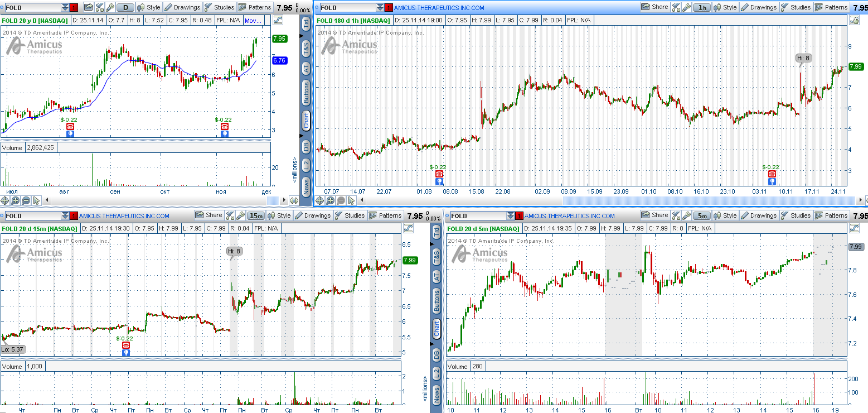Expand symbol dropdown in 15m chart
868x413 pixels.
(x=66, y=215)
